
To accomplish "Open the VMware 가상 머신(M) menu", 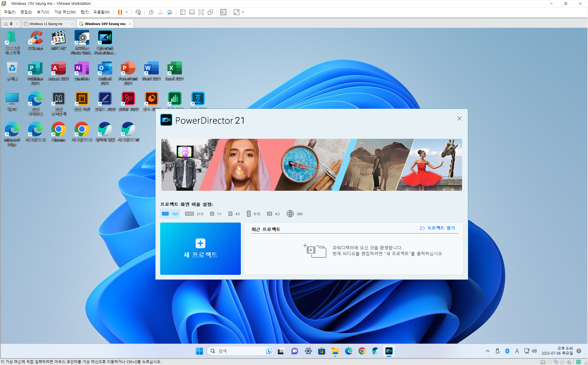I will 64,12.
